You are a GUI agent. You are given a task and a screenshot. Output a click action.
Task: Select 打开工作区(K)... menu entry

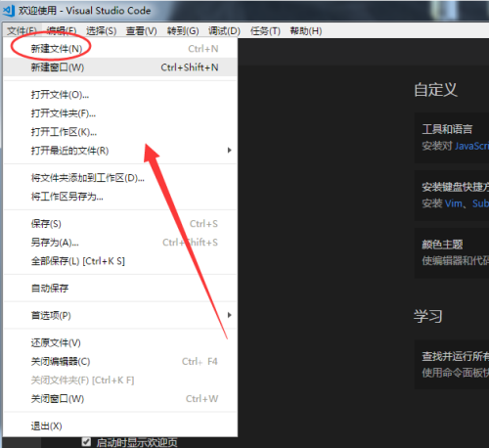tap(120, 132)
